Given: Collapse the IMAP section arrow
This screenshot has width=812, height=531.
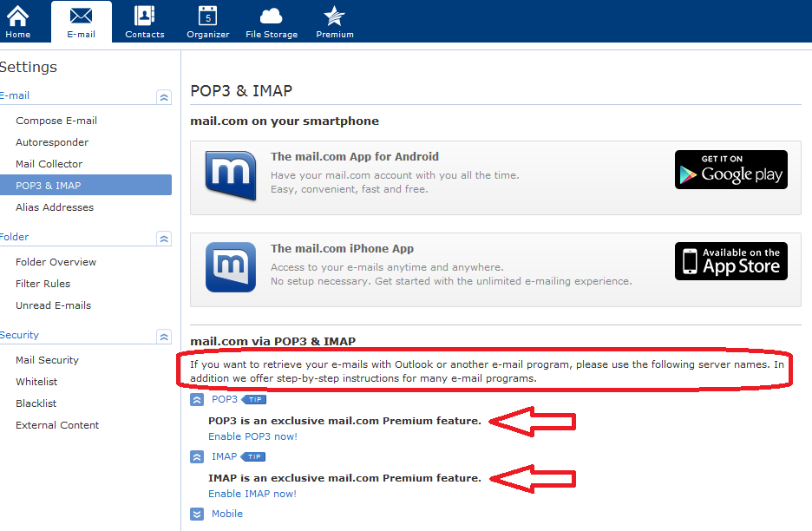Looking at the screenshot, I should click(x=197, y=457).
